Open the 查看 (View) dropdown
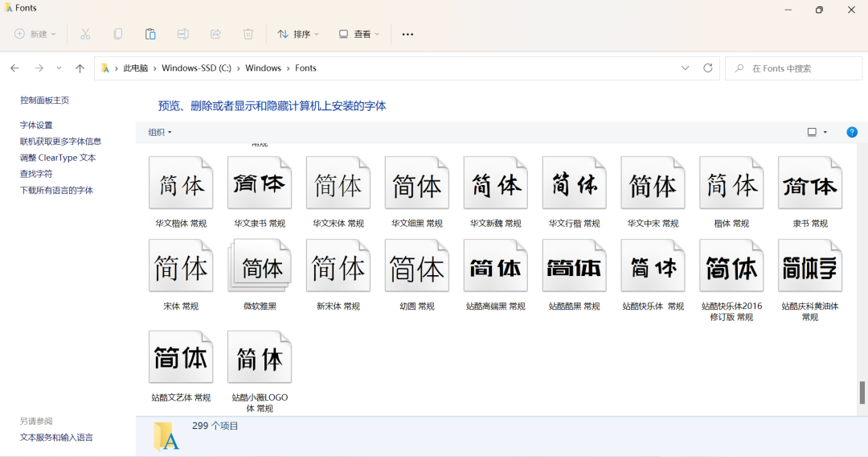 click(358, 35)
